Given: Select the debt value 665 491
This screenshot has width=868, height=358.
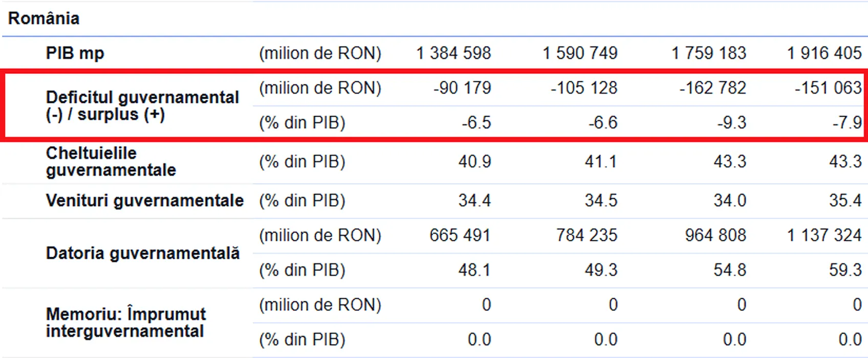Looking at the screenshot, I should 460,235.
